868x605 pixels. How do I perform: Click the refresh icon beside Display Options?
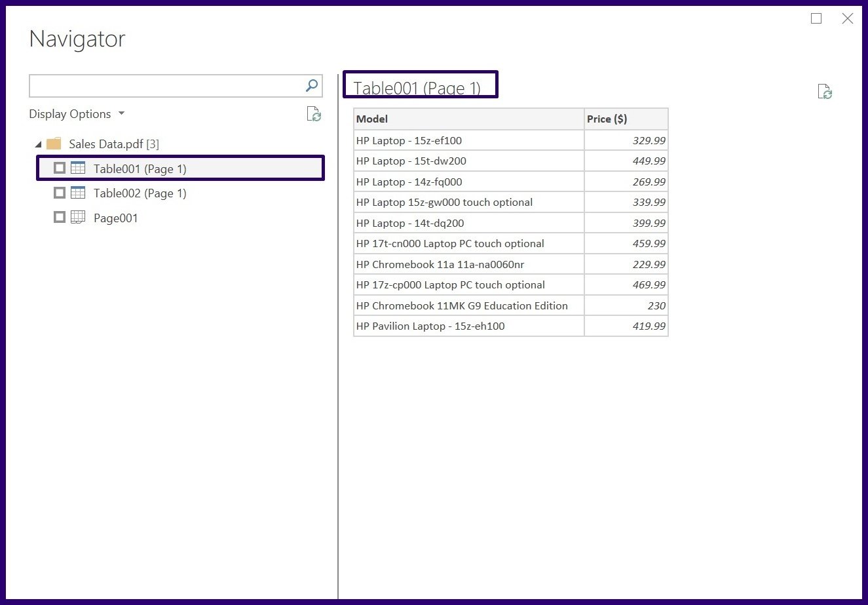pos(314,114)
